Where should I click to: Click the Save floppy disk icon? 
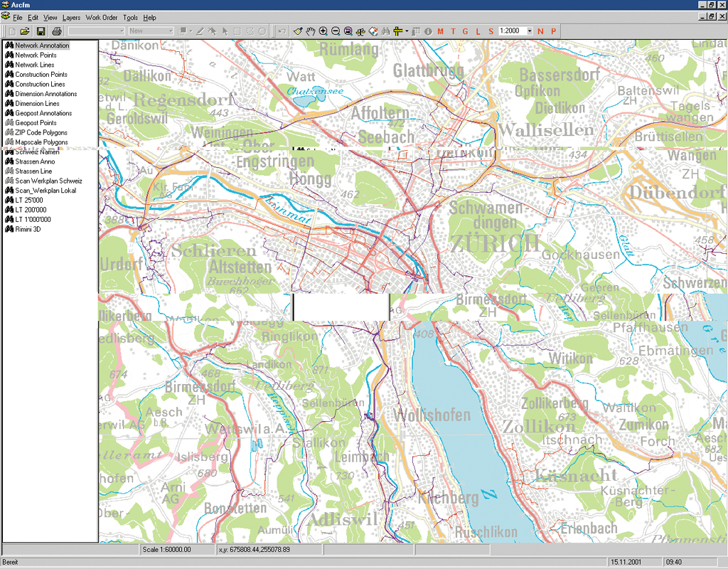click(41, 31)
